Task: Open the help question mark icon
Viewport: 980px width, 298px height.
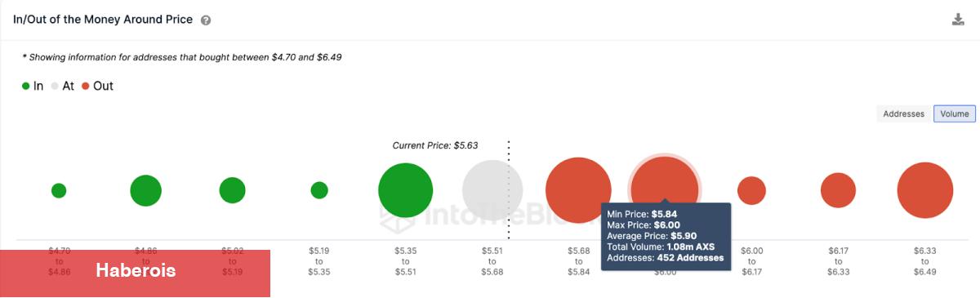Action: click(x=206, y=20)
